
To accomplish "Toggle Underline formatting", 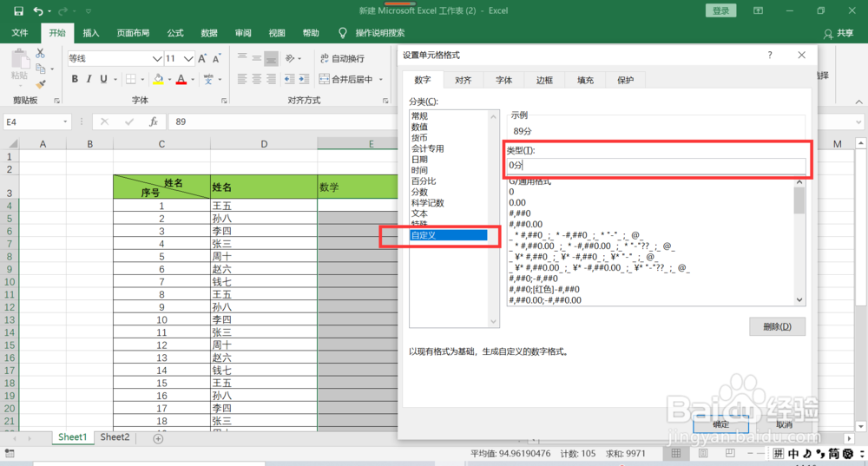I will click(103, 79).
